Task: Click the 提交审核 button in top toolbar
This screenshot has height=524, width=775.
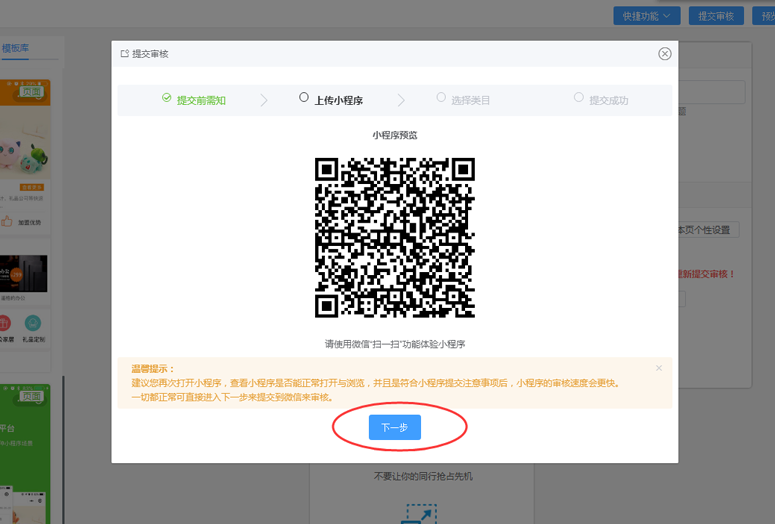Action: click(716, 16)
